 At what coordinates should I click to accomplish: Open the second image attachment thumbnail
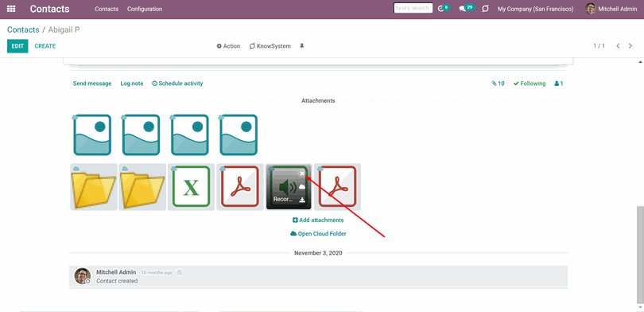coord(141,135)
